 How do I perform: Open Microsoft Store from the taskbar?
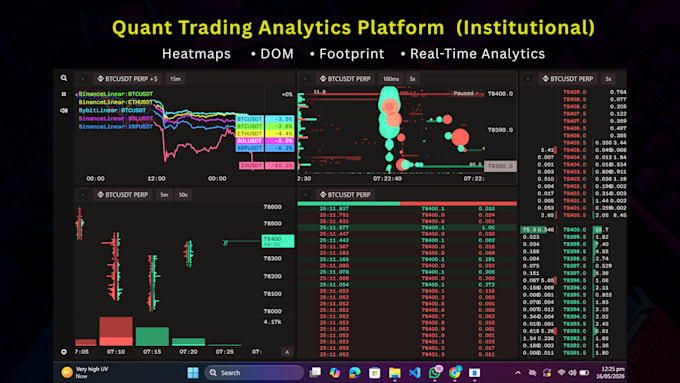375,373
